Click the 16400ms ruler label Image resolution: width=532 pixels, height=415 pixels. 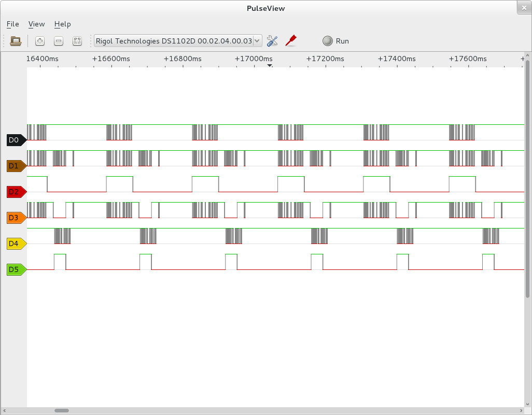(42, 59)
